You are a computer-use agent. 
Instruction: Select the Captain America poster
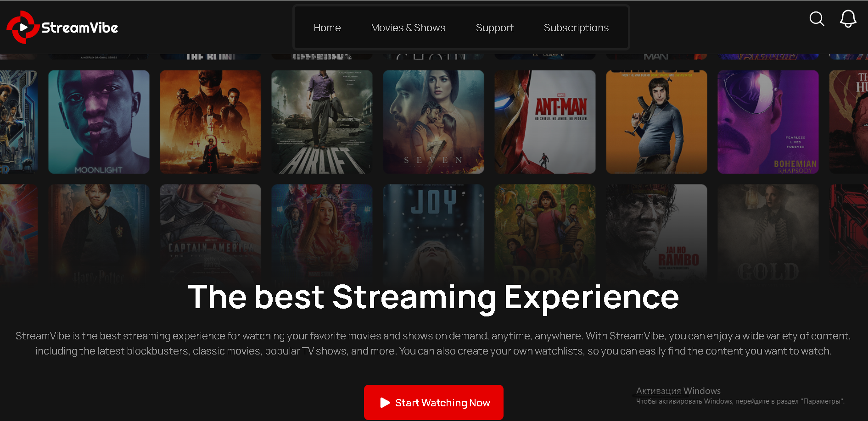(210, 236)
